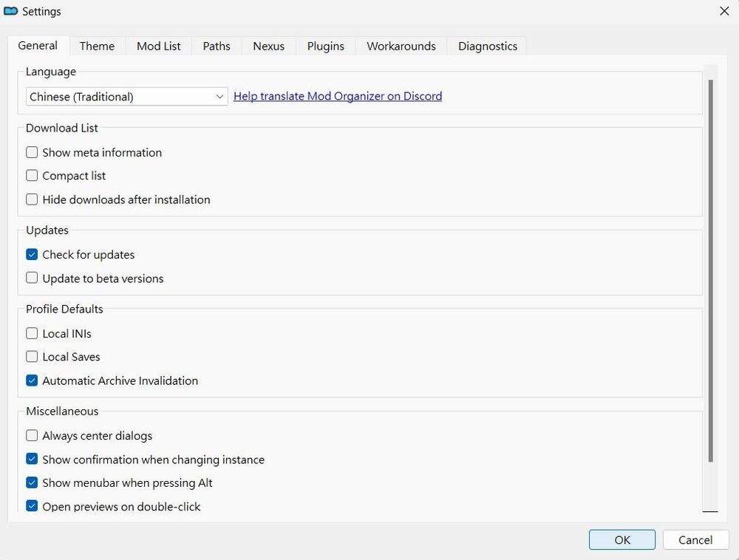Image resolution: width=739 pixels, height=560 pixels.
Task: Open the Workarounds tab
Action: pyautogui.click(x=401, y=46)
